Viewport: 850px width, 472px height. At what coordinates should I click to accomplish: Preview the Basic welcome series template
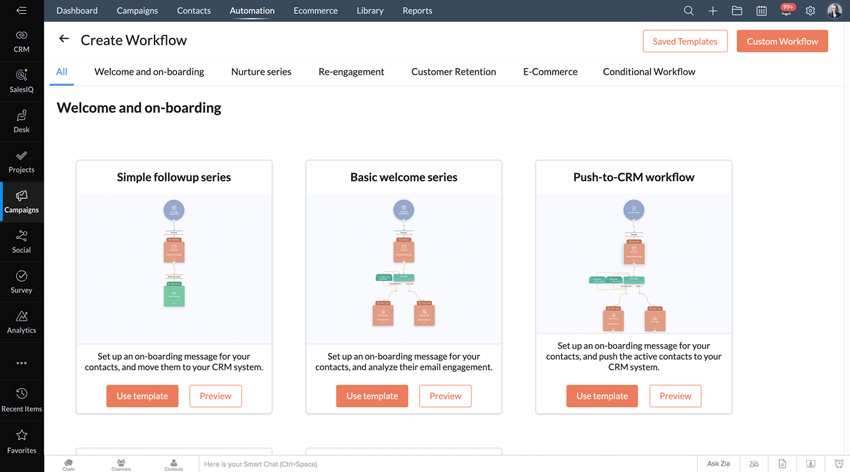[x=445, y=396]
